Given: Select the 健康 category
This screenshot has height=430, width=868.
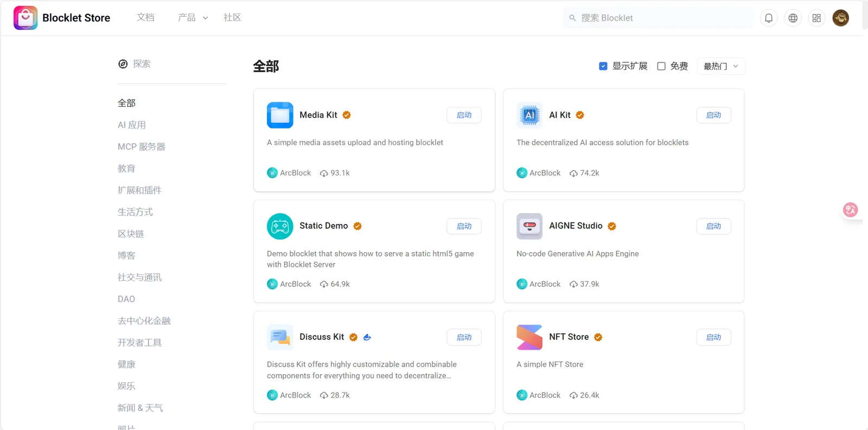Looking at the screenshot, I should tap(126, 364).
